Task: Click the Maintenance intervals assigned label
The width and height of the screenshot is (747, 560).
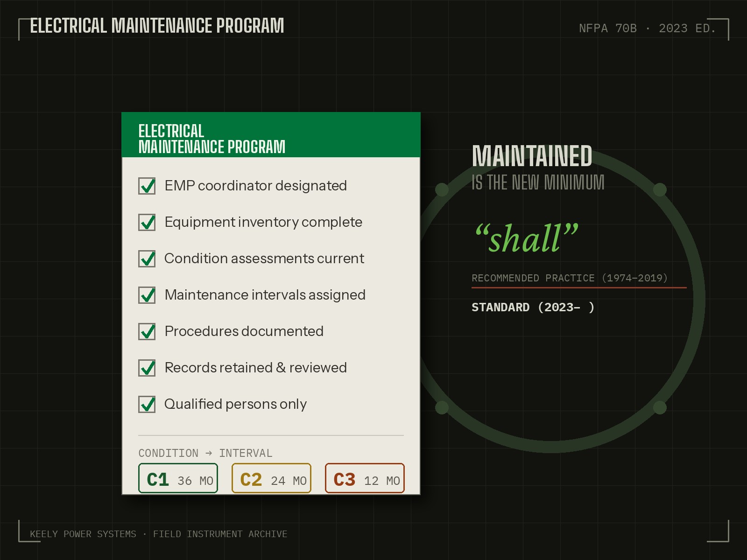Action: point(265,295)
